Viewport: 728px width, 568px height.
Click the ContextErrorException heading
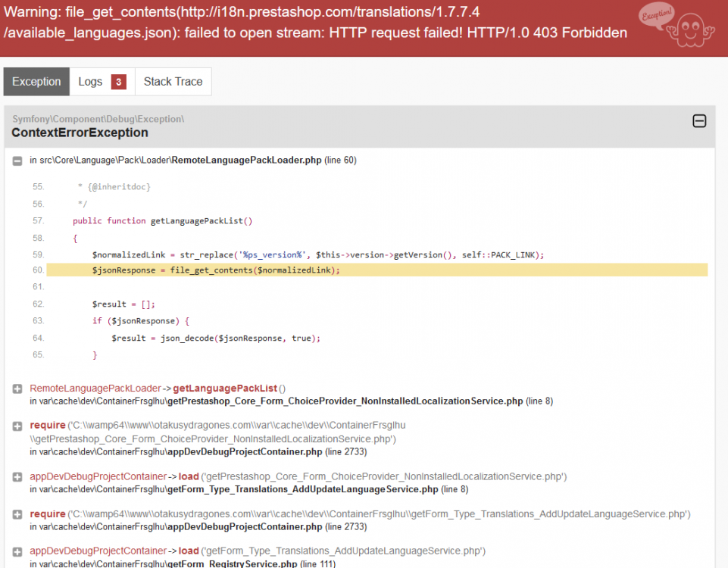point(80,133)
